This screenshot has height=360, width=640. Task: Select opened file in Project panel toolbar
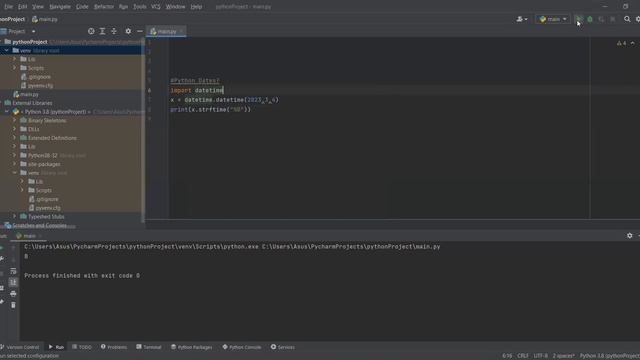[x=91, y=31]
